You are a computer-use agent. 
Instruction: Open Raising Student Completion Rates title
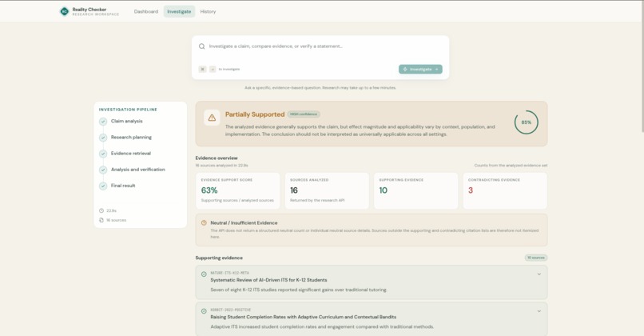click(303, 317)
